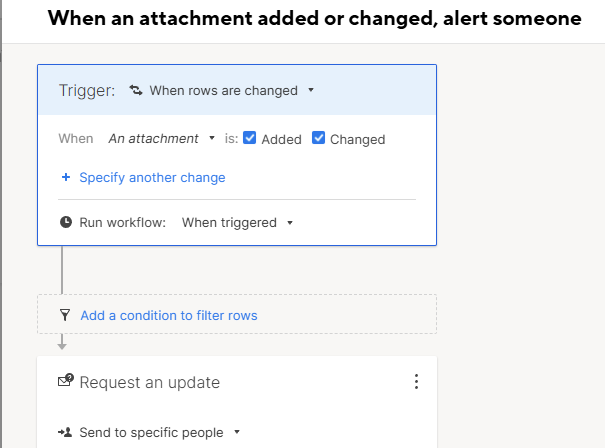Expand the An attachment dropdown
Screen dimensions: 605x448
(162, 138)
